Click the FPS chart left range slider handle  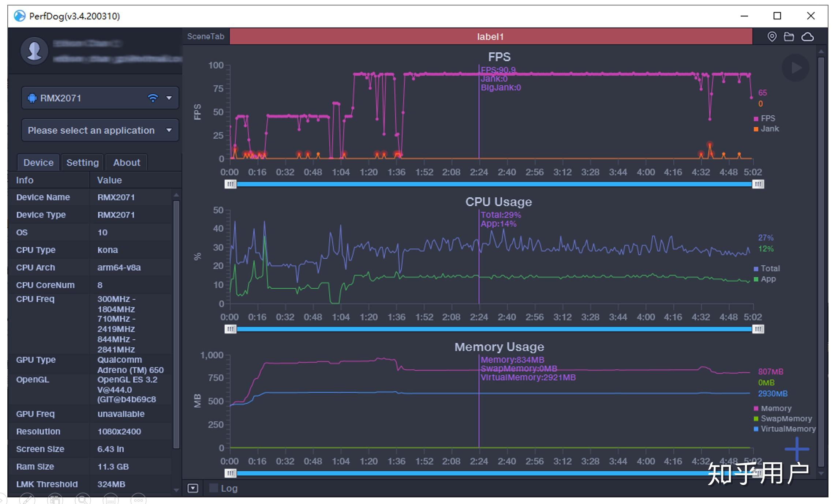click(230, 184)
